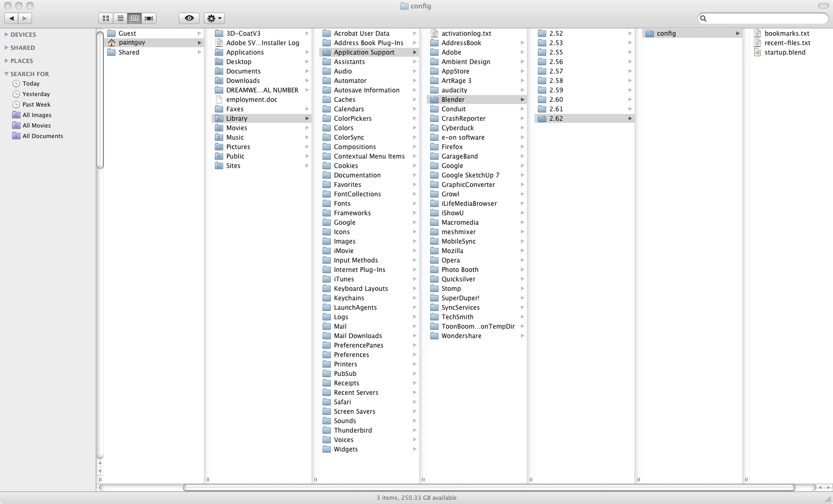The width and height of the screenshot is (833, 504).
Task: Toggle column view mode button
Action: pos(134,18)
